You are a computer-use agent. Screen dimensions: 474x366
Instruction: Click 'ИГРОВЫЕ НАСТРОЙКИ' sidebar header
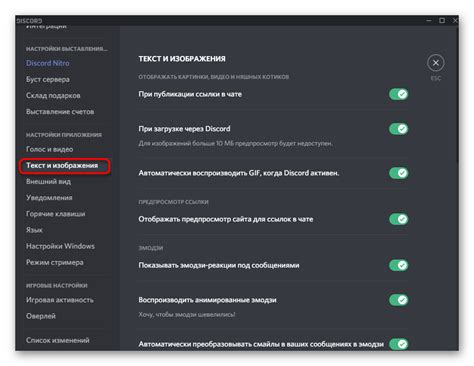pos(57,286)
